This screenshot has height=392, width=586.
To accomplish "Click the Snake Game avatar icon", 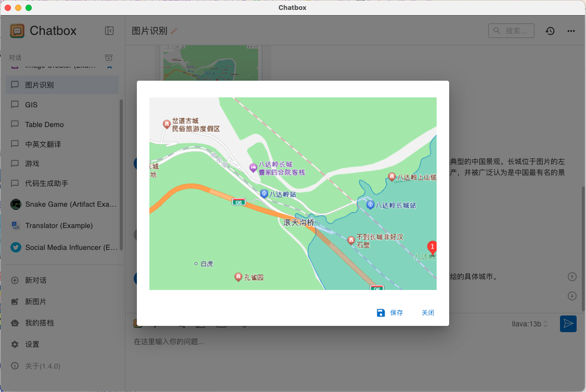I will click(x=16, y=205).
